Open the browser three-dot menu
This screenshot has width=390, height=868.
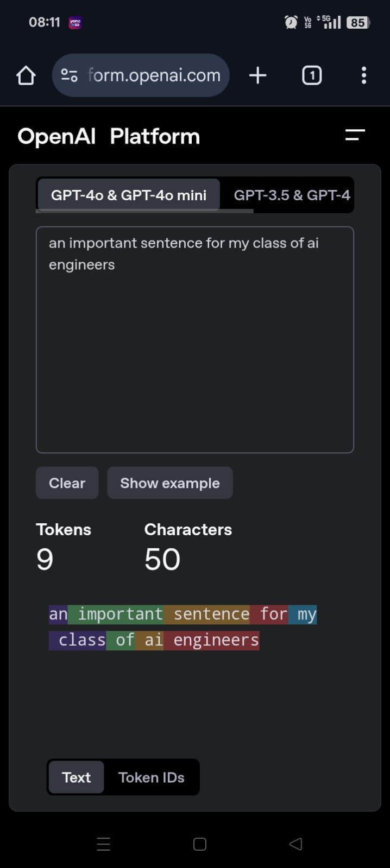pyautogui.click(x=364, y=75)
